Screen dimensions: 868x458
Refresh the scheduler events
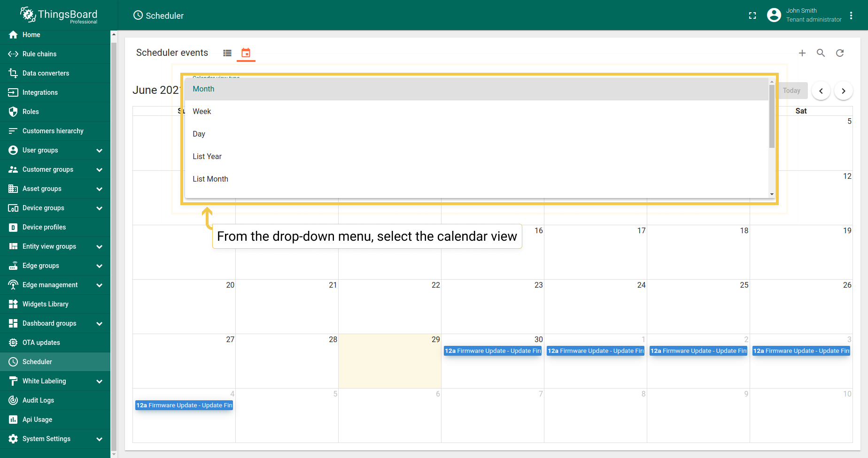[840, 53]
